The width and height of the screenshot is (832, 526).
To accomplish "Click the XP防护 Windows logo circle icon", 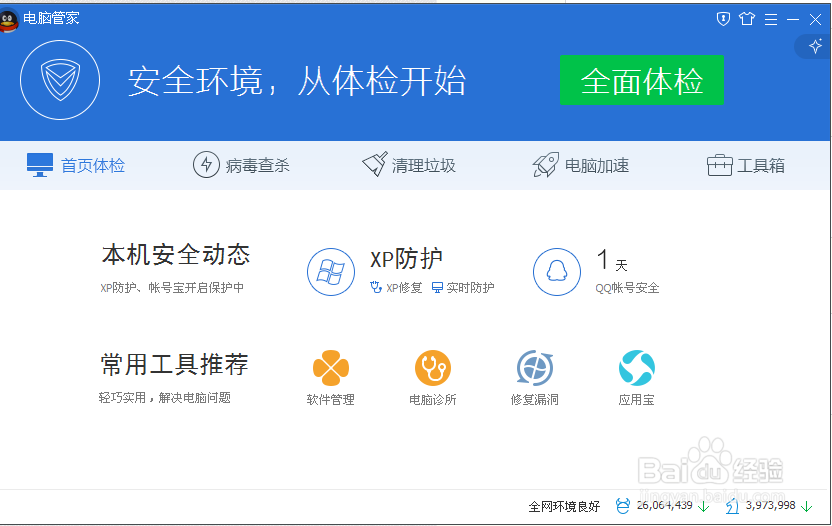I will point(331,272).
